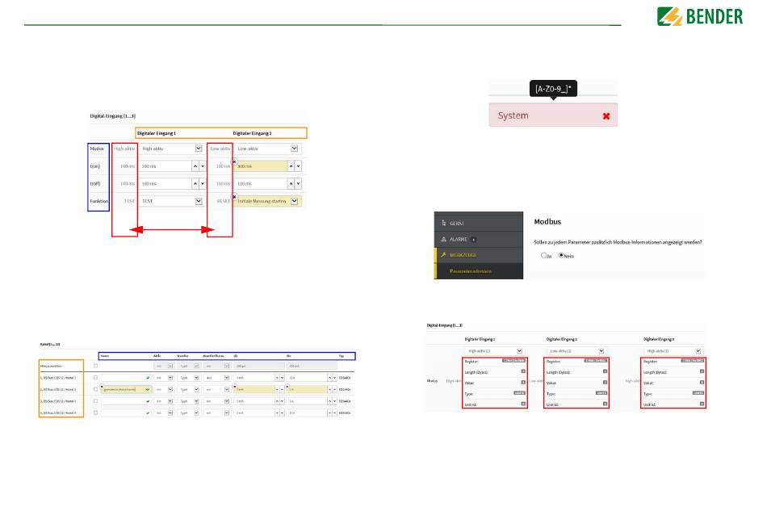Click the reset marker on Kanal 2 Name field
The height and width of the screenshot is (532, 767).
(x=102, y=387)
